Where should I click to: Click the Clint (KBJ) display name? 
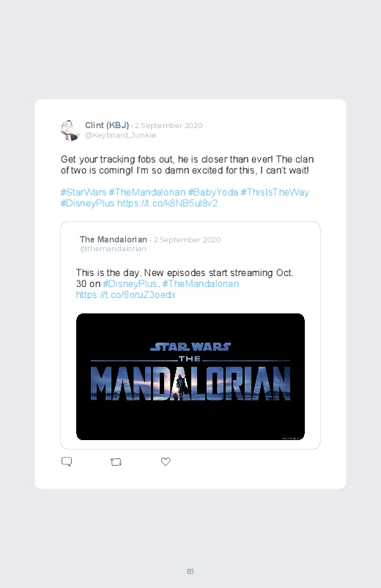point(107,125)
